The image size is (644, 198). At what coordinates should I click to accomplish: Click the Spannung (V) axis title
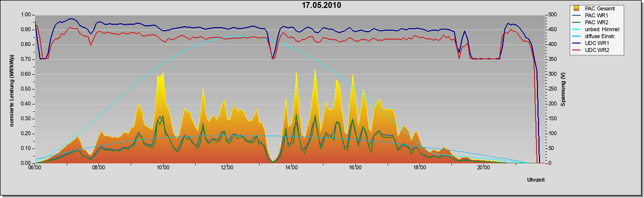coord(563,90)
